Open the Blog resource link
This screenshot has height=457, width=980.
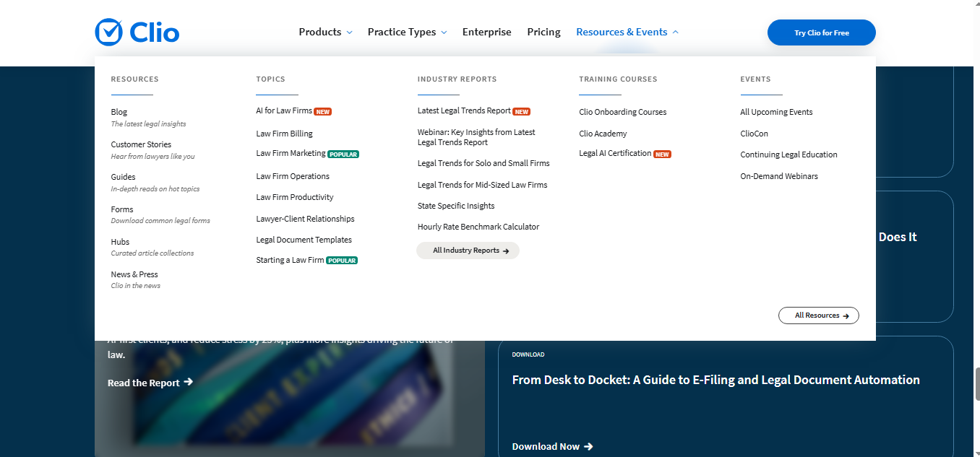[119, 112]
